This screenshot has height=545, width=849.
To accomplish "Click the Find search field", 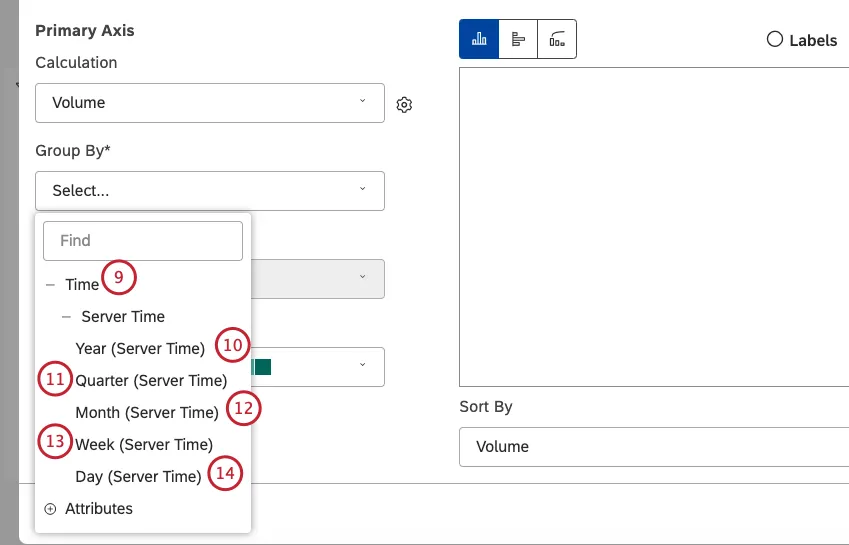I will (143, 241).
